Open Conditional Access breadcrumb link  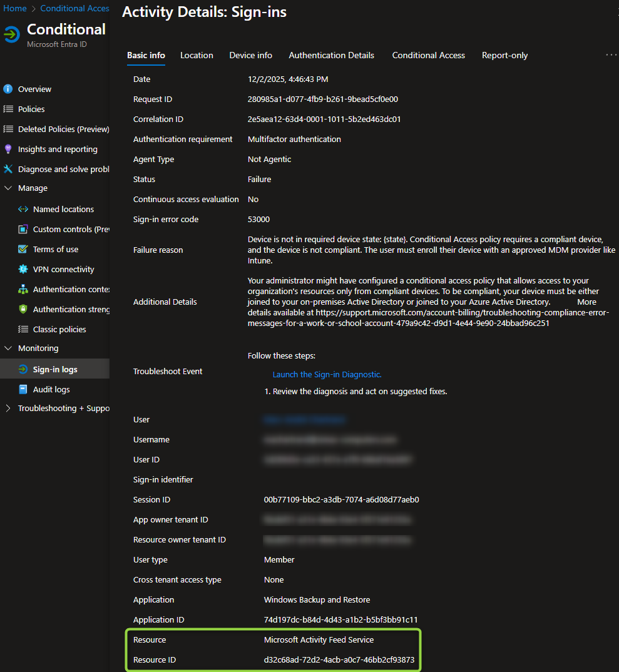(x=74, y=8)
